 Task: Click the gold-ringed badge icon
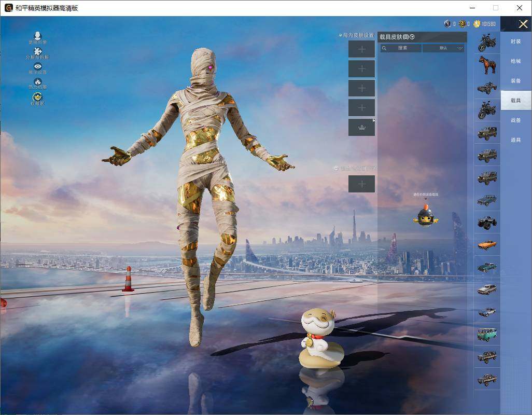[x=38, y=97]
